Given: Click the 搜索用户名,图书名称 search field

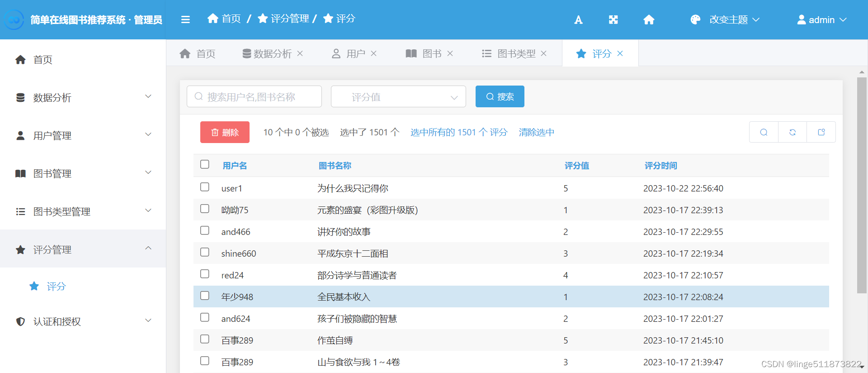Looking at the screenshot, I should [x=255, y=96].
